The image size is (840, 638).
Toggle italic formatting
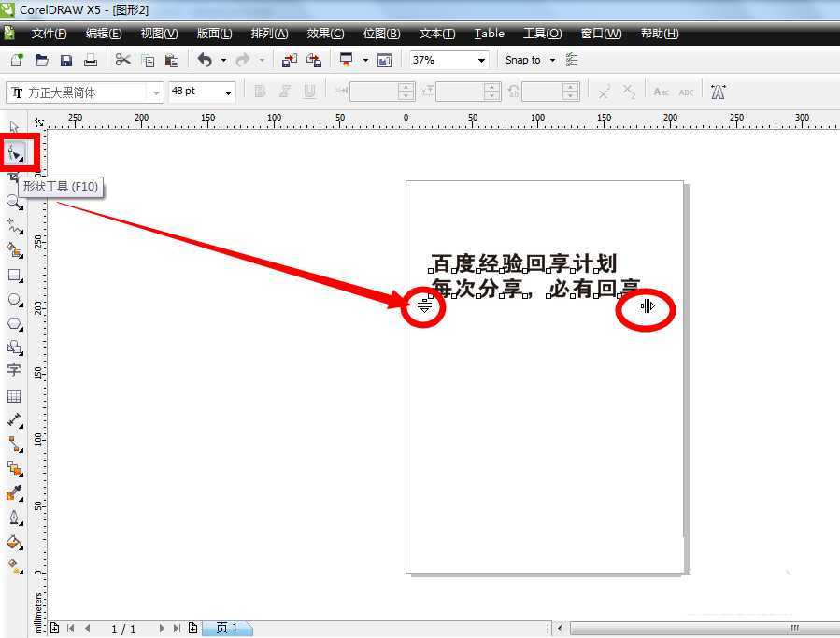click(284, 91)
